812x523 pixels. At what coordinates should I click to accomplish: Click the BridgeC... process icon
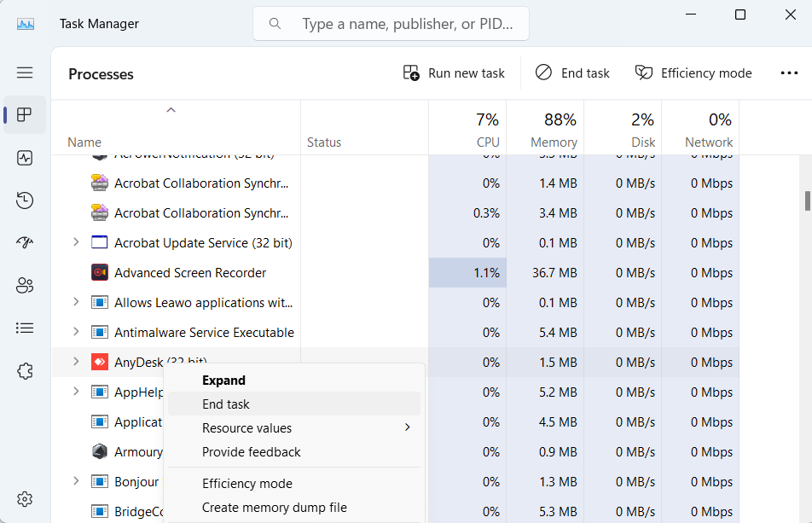(100, 512)
